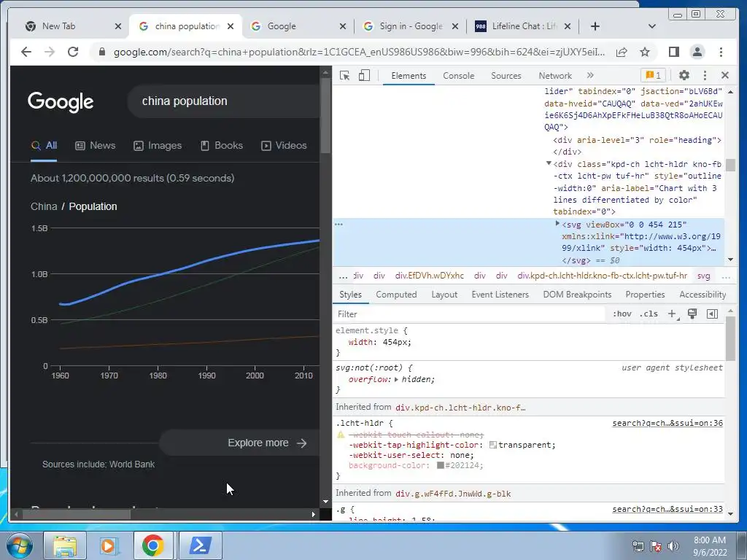
Task: Close the New Tab tab
Action: point(118,26)
